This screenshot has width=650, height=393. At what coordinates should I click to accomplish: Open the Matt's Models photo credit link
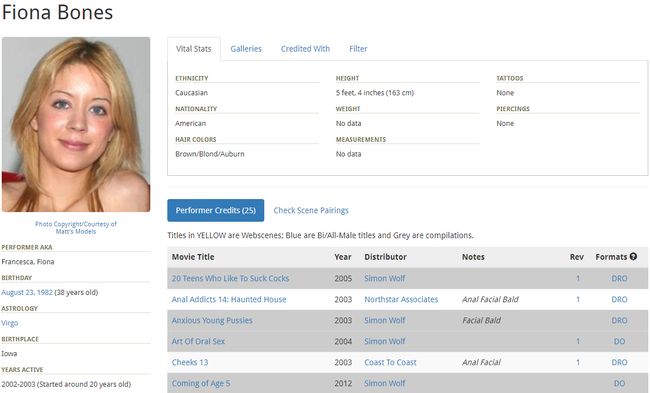click(76, 231)
